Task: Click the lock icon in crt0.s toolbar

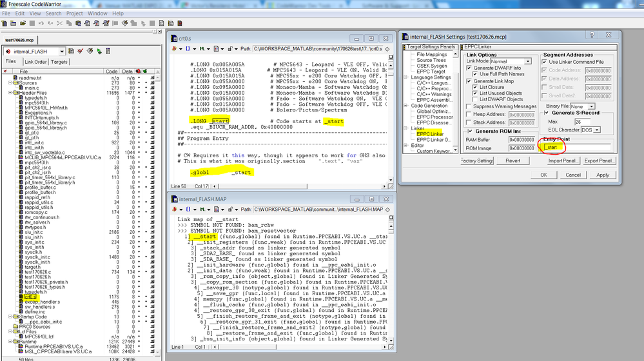Action: point(231,49)
